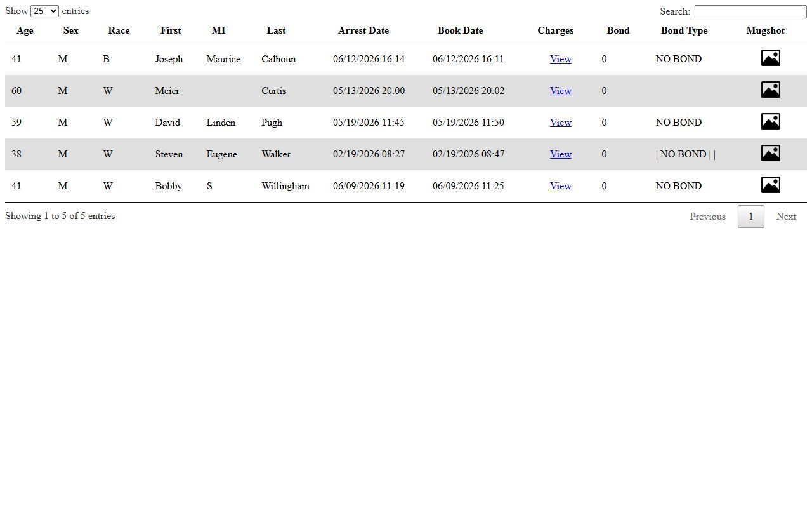Open Meier Curtis's mugshot image icon
This screenshot has height=508, width=812.
[770, 90]
